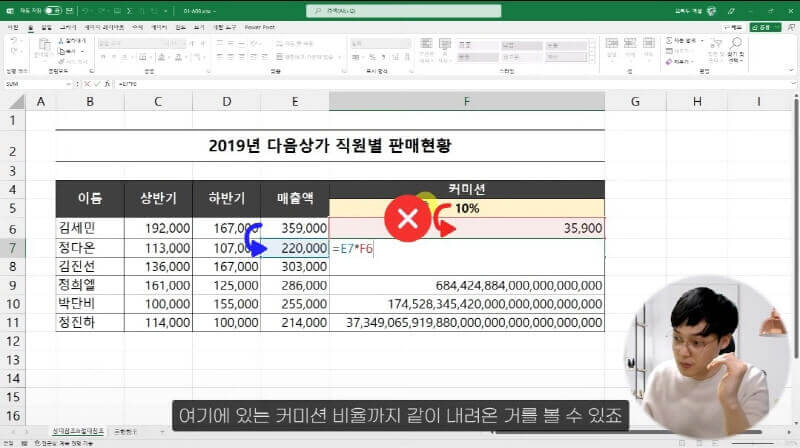Image resolution: width=800 pixels, height=448 pixels.
Task: Select the first (active) sheet tab
Action: (x=78, y=432)
